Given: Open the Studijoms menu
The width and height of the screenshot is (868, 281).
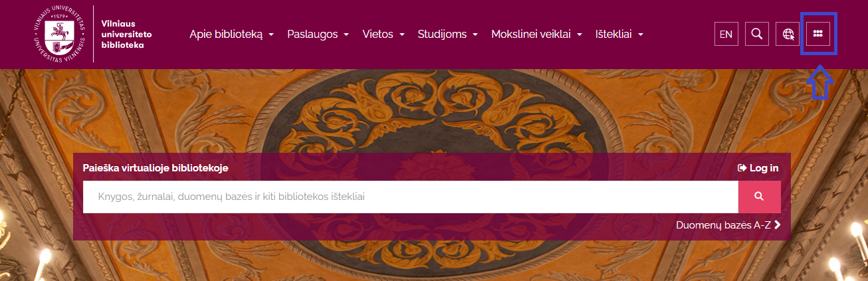Looking at the screenshot, I should click(448, 35).
